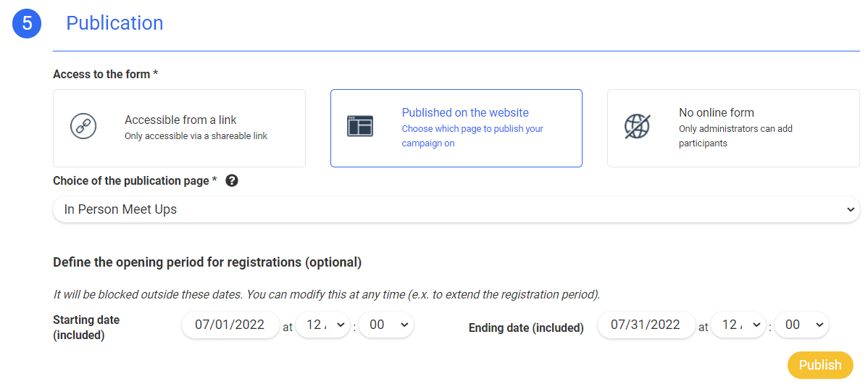Select the "No online form" option
This screenshot has height=392, width=868.
(x=733, y=128)
